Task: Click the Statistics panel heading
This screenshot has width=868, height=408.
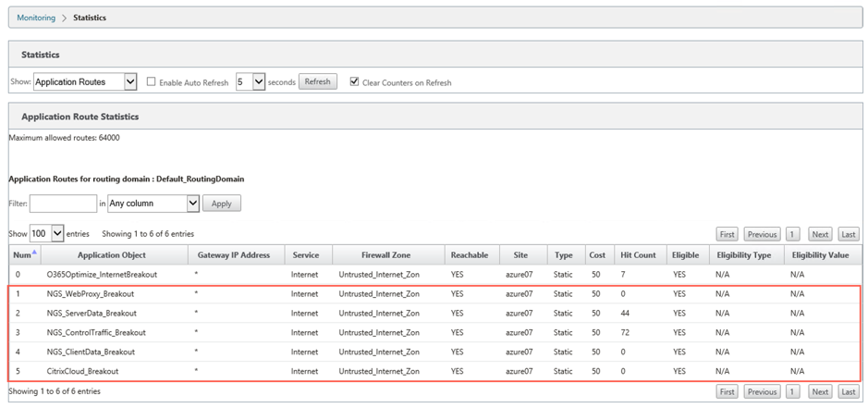Action: pyautogui.click(x=41, y=55)
